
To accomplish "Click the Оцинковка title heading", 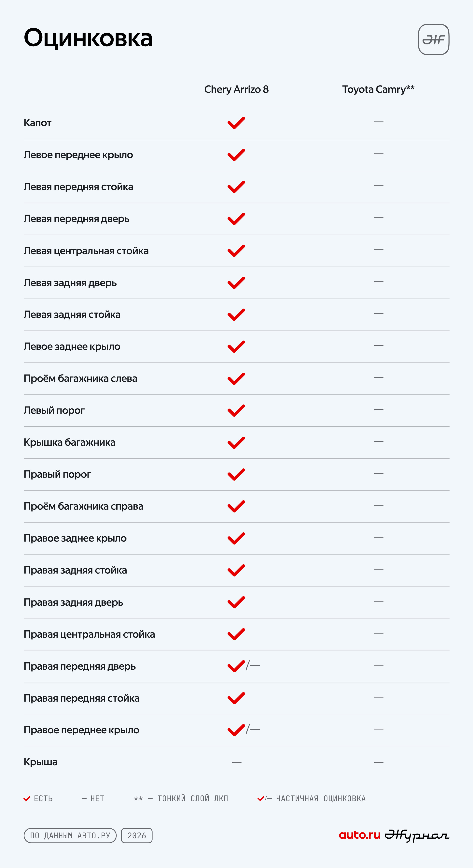I will click(x=88, y=38).
